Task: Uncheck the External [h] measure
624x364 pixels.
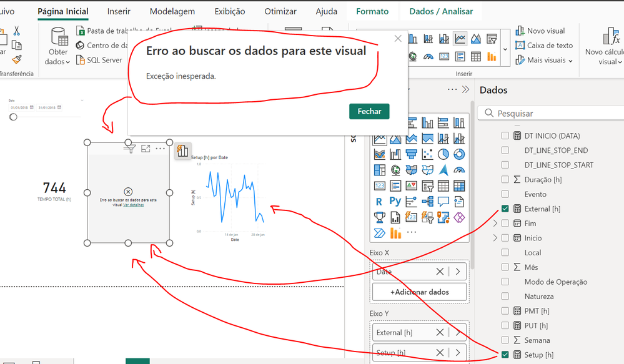Action: [x=505, y=209]
